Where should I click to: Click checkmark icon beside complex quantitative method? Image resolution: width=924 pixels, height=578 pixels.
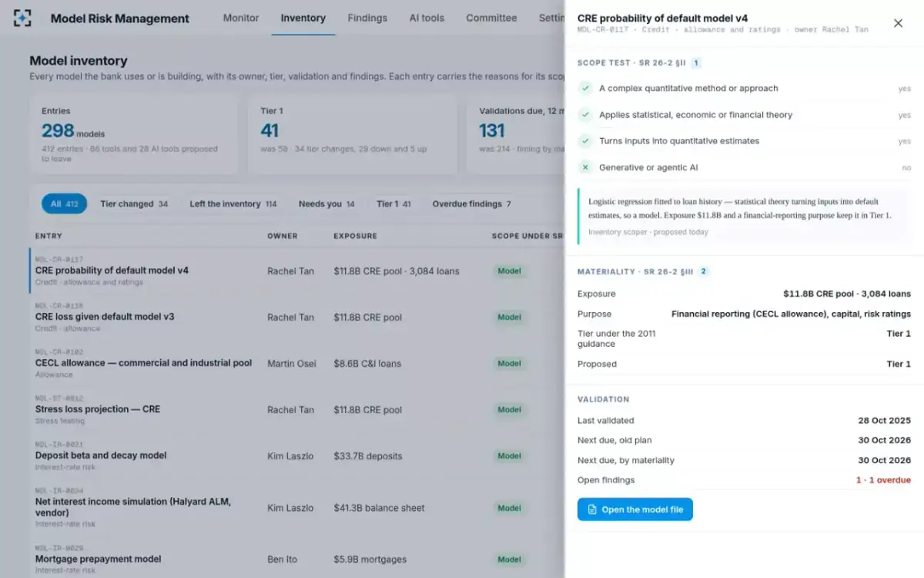coord(586,89)
